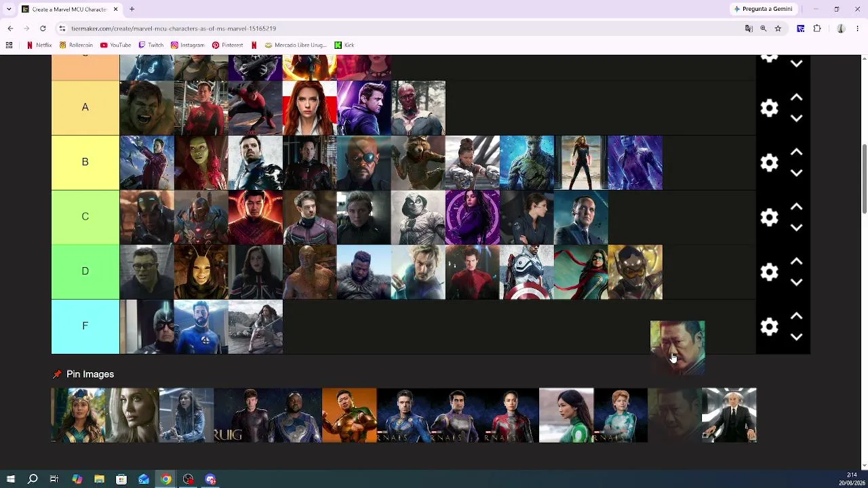This screenshot has width=868, height=488.
Task: Open the Chrome apps grid
Action: [x=9, y=45]
